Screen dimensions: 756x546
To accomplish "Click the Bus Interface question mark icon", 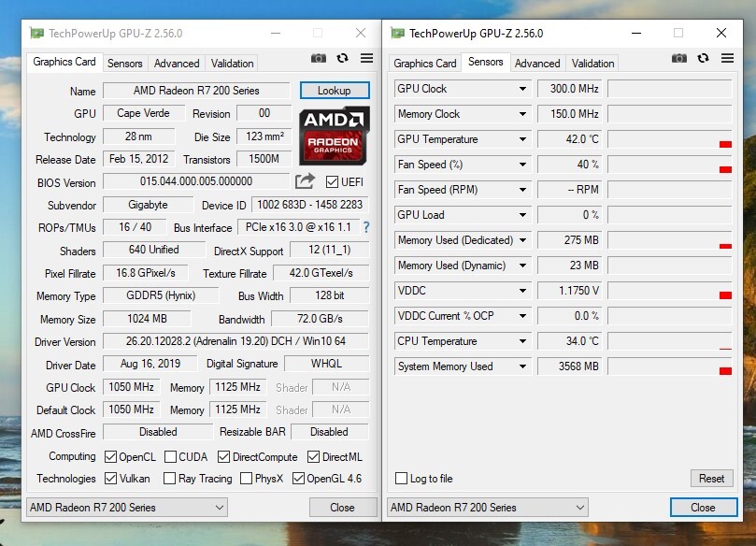I will pyautogui.click(x=366, y=227).
